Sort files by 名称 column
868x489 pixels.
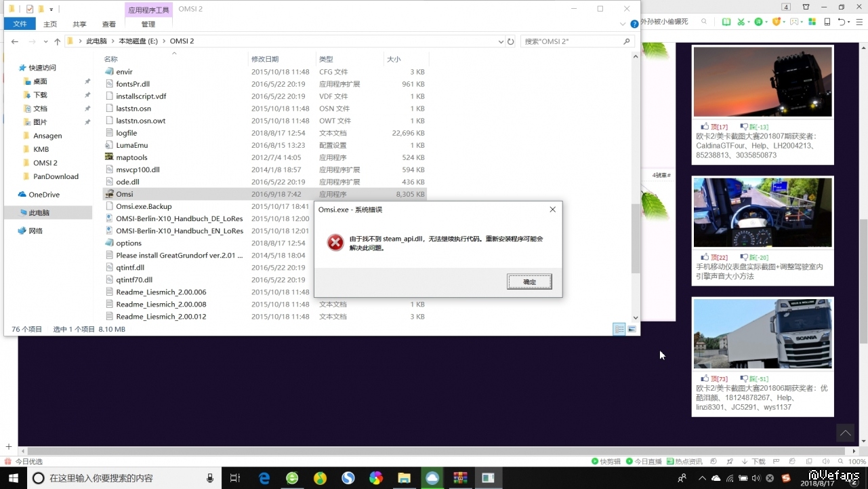click(110, 59)
